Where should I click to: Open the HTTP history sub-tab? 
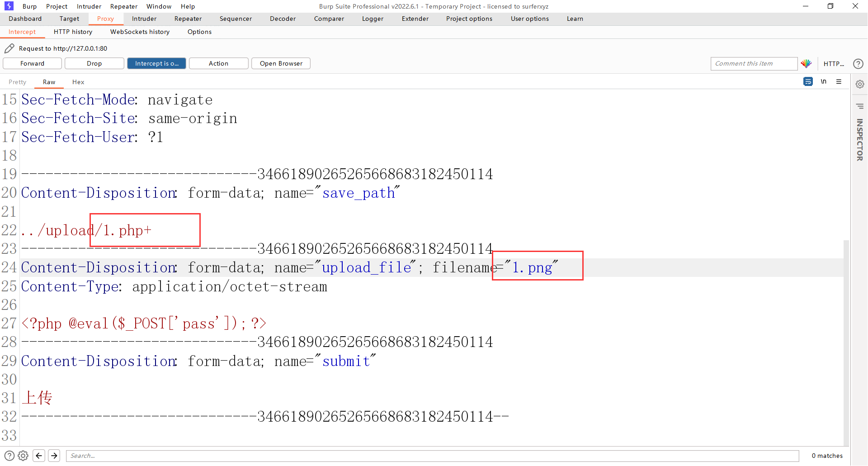[73, 32]
